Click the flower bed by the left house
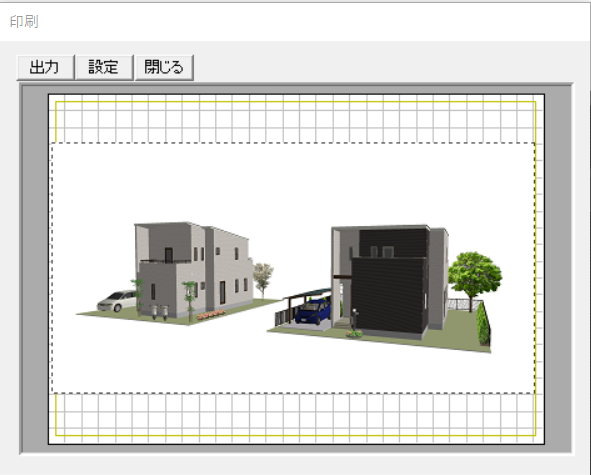591x475 pixels. click(x=211, y=315)
